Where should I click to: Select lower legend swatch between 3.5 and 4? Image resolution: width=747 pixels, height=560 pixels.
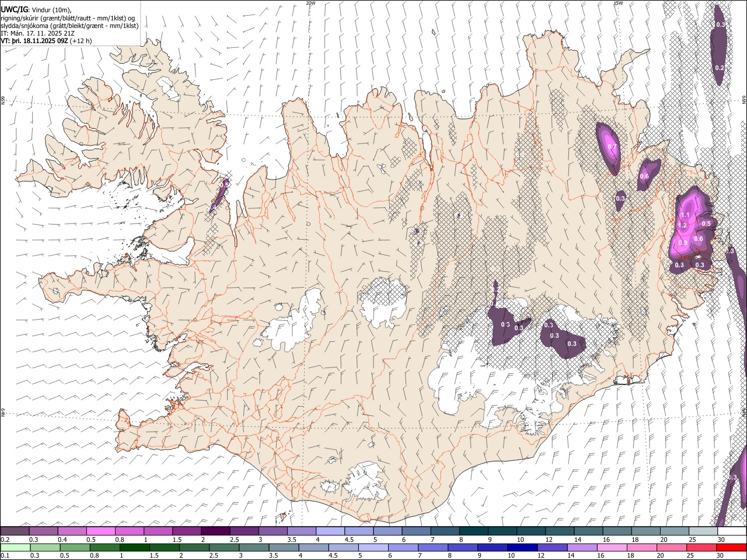[x=284, y=547]
